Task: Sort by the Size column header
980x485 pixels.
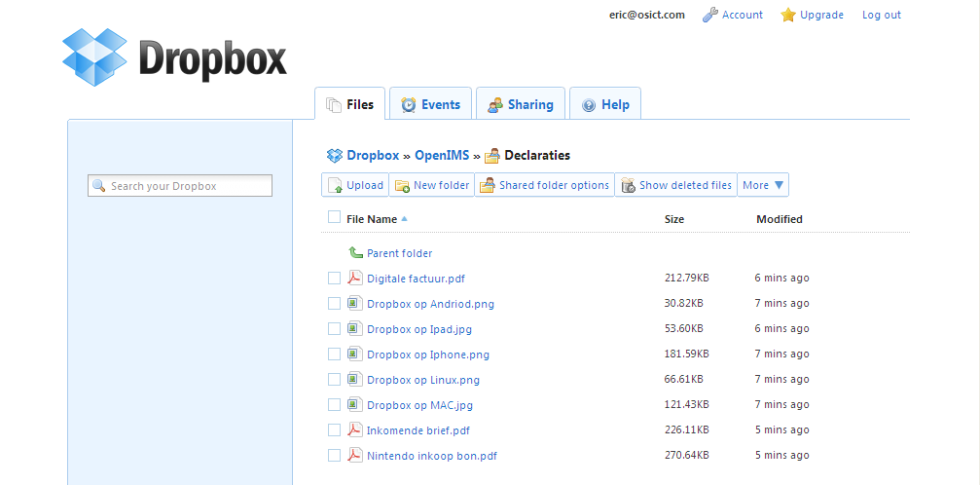Action: (x=674, y=219)
